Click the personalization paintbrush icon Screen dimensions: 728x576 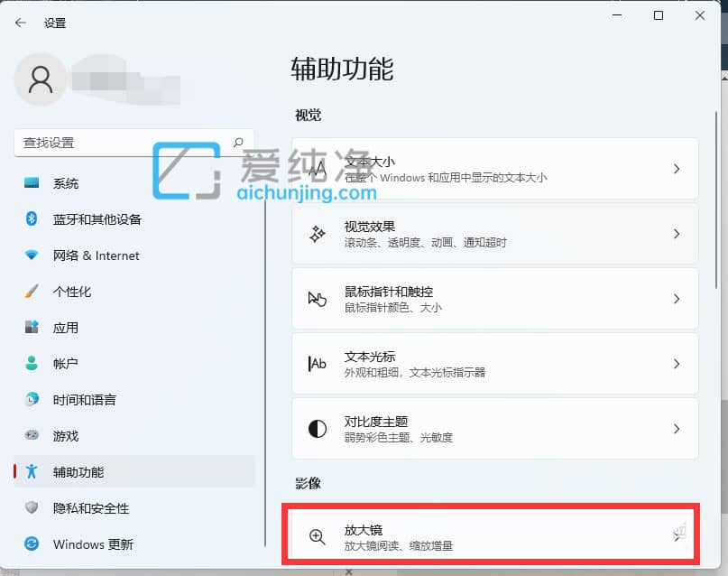coord(32,292)
